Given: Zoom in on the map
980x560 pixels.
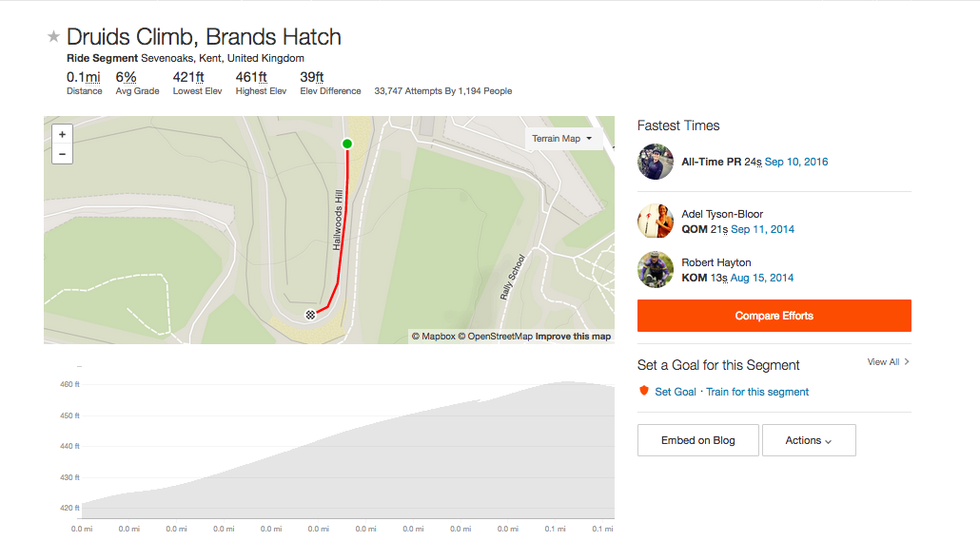Looking at the screenshot, I should click(x=62, y=135).
